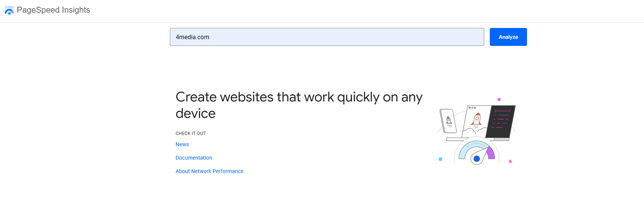The height and width of the screenshot is (223, 644).
Task: Click the PageSpeed Insights title text
Action: pos(53,10)
